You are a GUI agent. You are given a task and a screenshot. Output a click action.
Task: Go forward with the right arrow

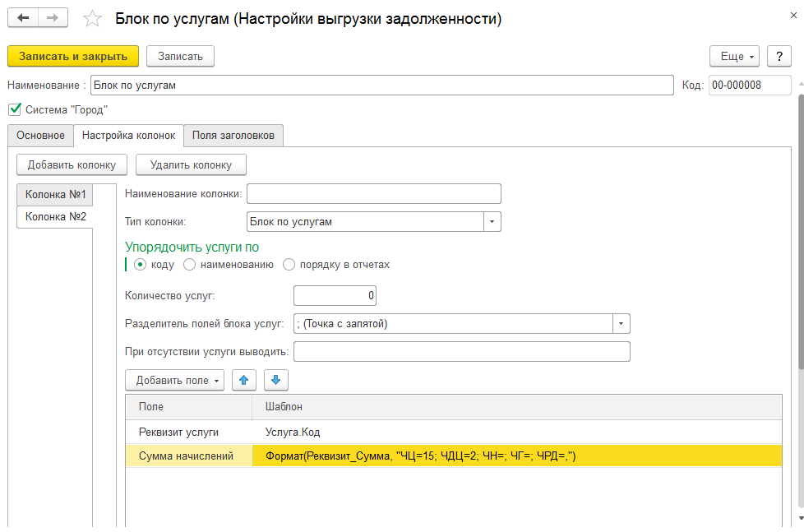[53, 18]
